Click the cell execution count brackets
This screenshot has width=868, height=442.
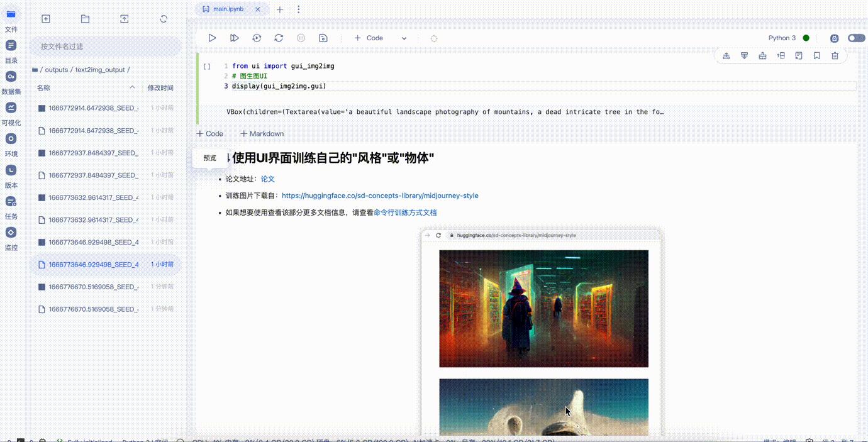(x=207, y=66)
